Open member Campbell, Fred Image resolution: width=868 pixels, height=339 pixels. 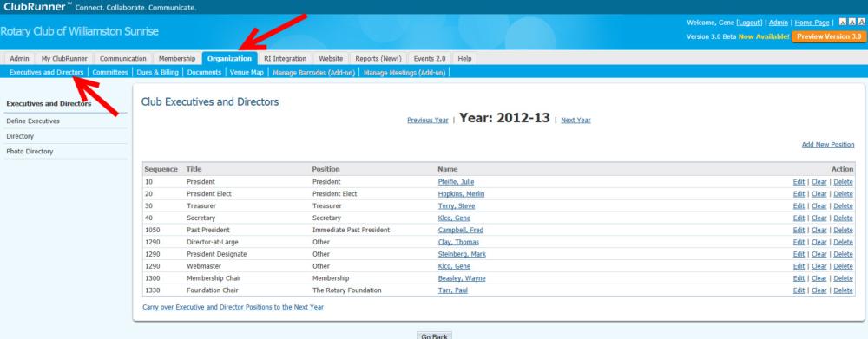click(460, 230)
